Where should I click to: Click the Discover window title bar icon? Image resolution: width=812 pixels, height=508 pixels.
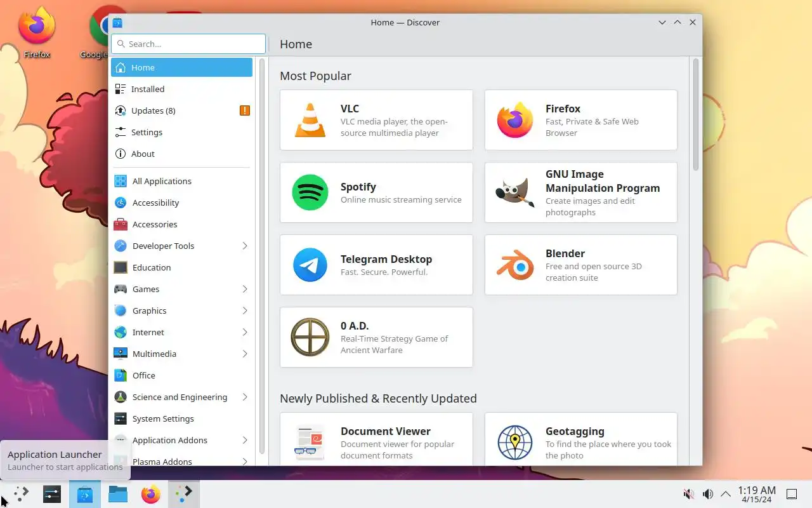(x=117, y=22)
